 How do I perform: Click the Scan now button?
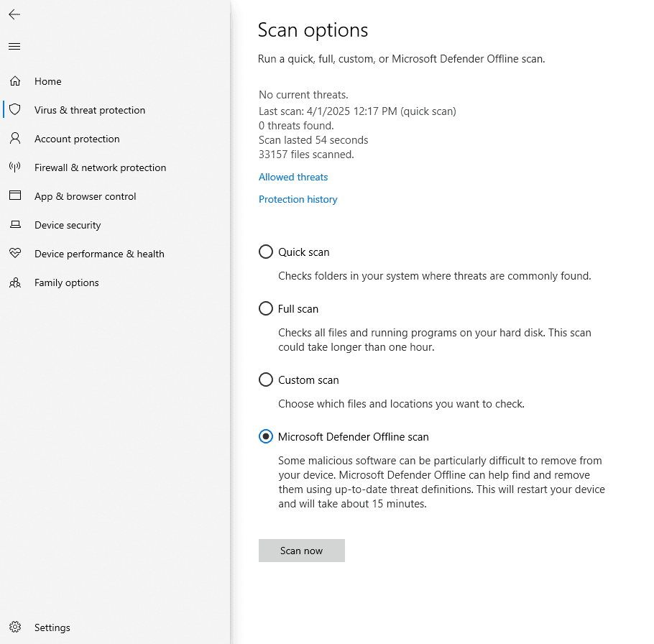point(302,551)
